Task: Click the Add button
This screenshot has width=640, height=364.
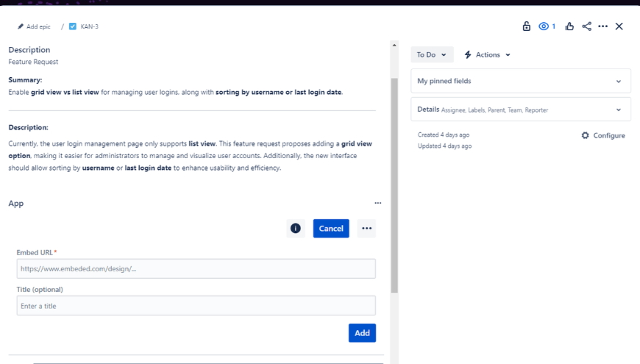Action: pyautogui.click(x=362, y=333)
